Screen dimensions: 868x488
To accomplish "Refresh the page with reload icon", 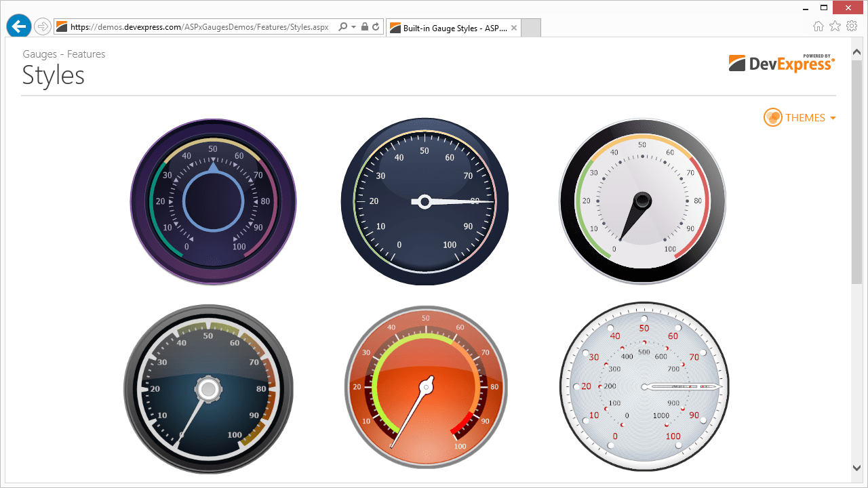I will click(376, 27).
